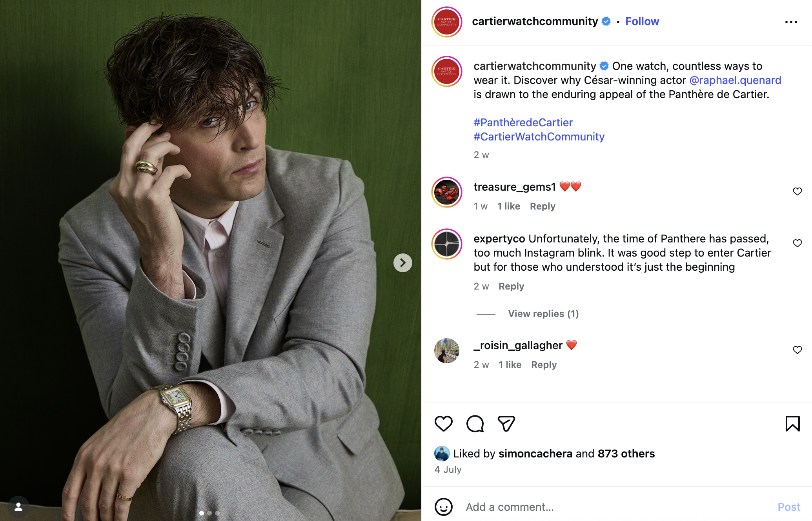Open the comment bubble icon
The height and width of the screenshot is (521, 812).
(x=475, y=424)
